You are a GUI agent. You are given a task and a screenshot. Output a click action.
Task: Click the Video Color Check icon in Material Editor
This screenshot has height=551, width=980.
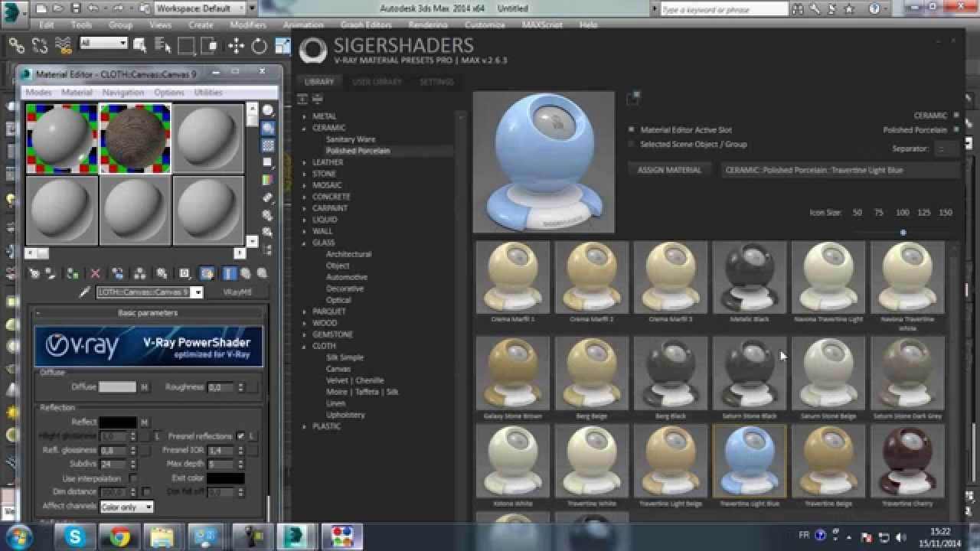pyautogui.click(x=268, y=180)
